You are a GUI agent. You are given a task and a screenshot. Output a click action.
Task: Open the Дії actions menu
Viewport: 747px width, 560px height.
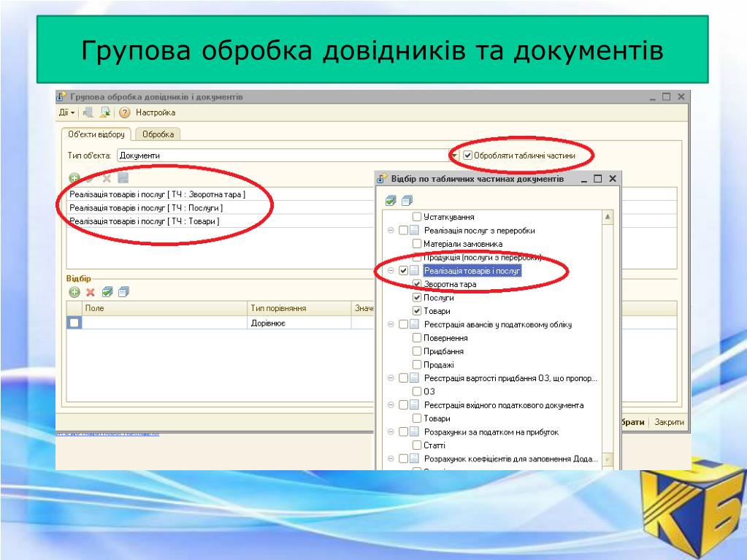click(x=66, y=113)
